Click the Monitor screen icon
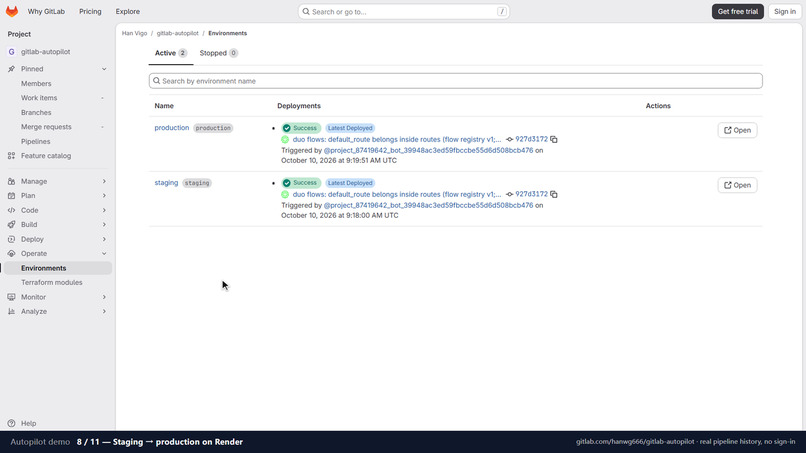This screenshot has width=806, height=453. pos(11,297)
